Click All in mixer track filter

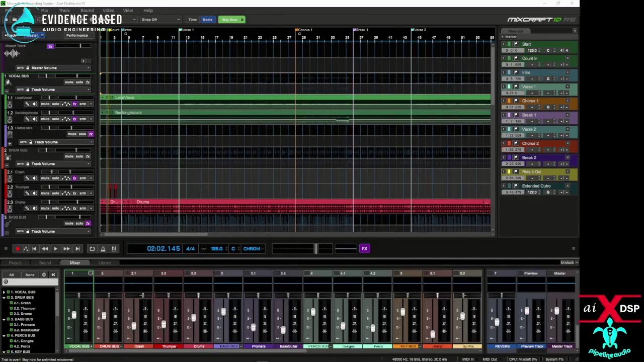(x=12, y=275)
